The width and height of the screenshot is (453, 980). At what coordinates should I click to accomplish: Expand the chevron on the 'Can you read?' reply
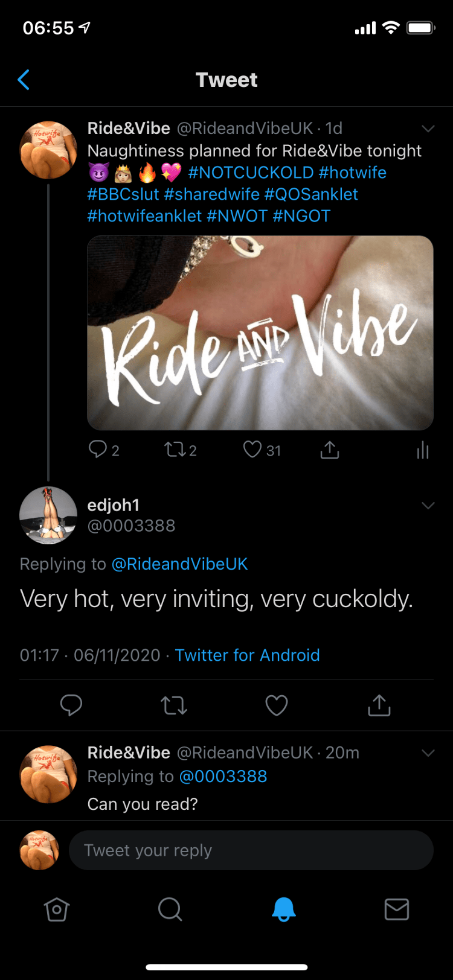click(x=428, y=753)
